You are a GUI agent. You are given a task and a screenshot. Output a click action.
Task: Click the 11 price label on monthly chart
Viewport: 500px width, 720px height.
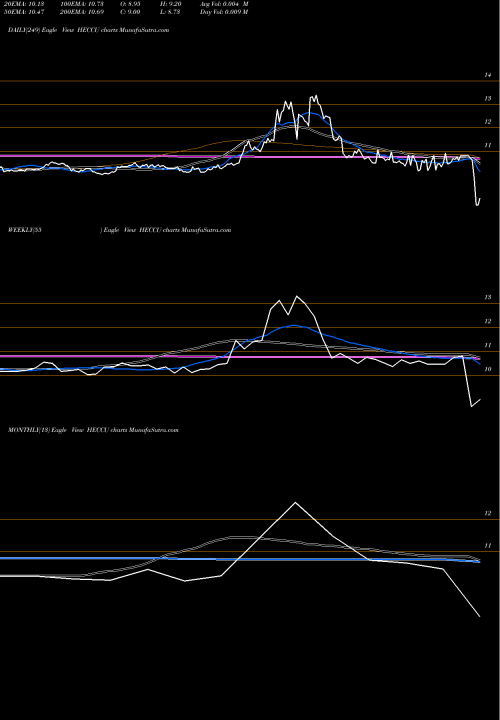488,546
